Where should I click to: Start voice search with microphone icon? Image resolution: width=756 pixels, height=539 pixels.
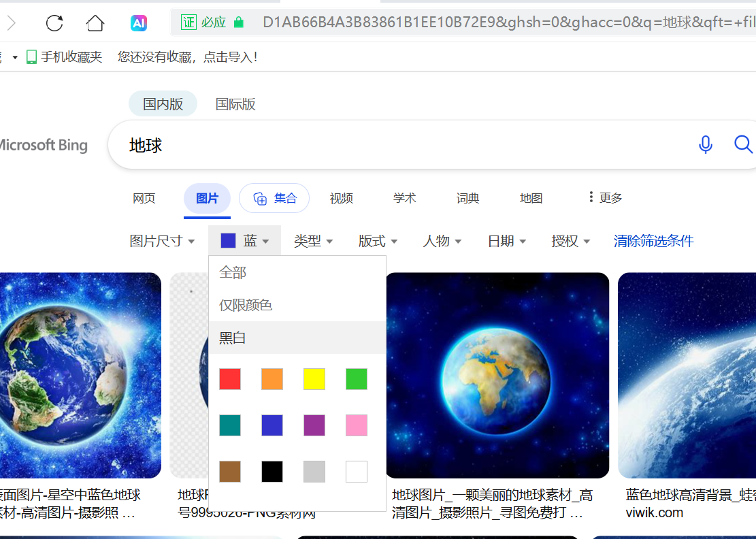pyautogui.click(x=706, y=144)
